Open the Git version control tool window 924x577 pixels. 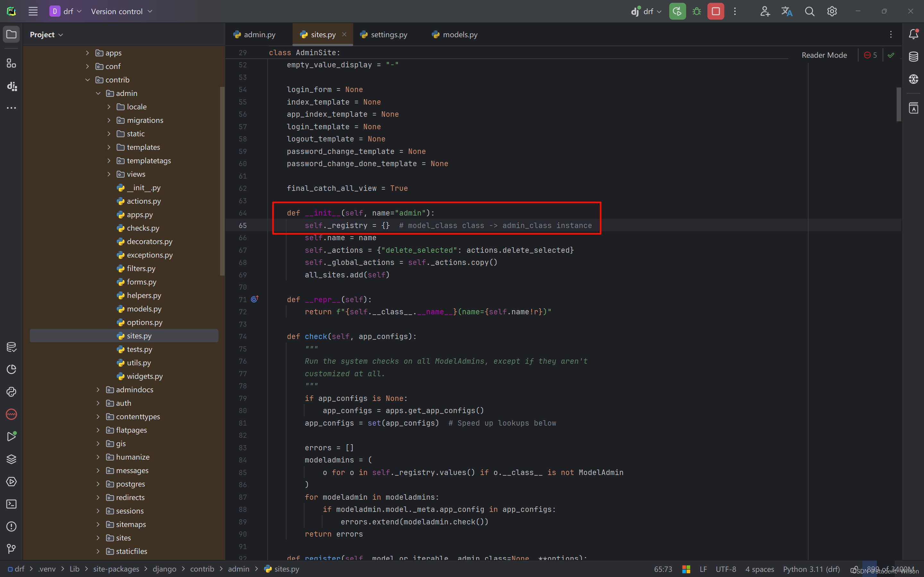click(12, 549)
